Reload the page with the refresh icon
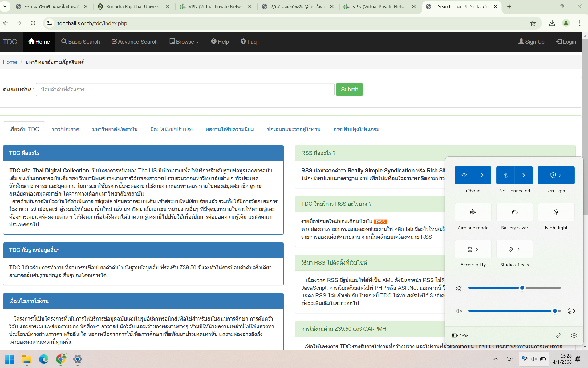Viewport: 588px width, 368px height. [33, 23]
